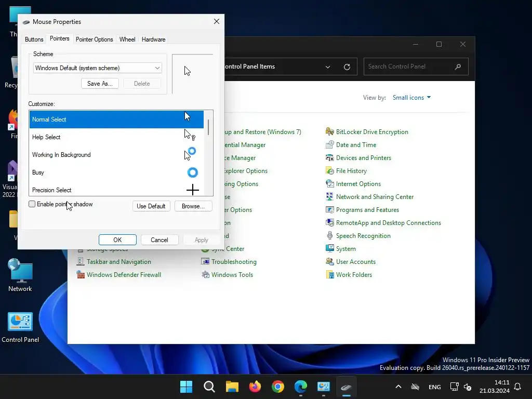This screenshot has height=399, width=532.
Task: Close the Mouse Properties dialog
Action: 217,21
